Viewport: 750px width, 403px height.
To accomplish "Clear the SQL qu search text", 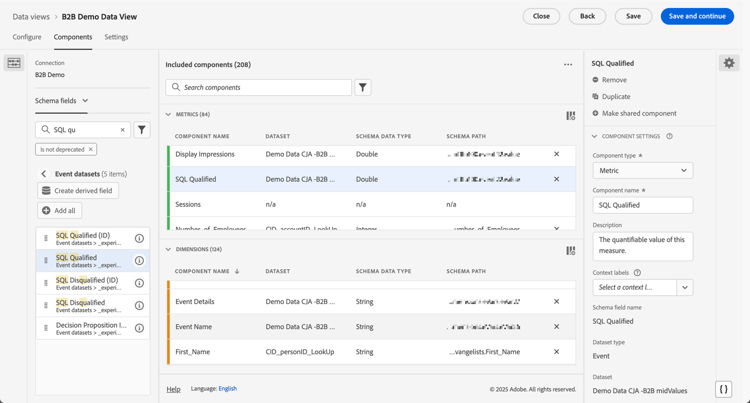I will click(123, 130).
